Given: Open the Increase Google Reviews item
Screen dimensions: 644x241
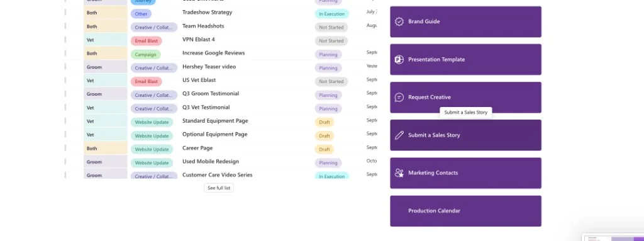Looking at the screenshot, I should [214, 53].
